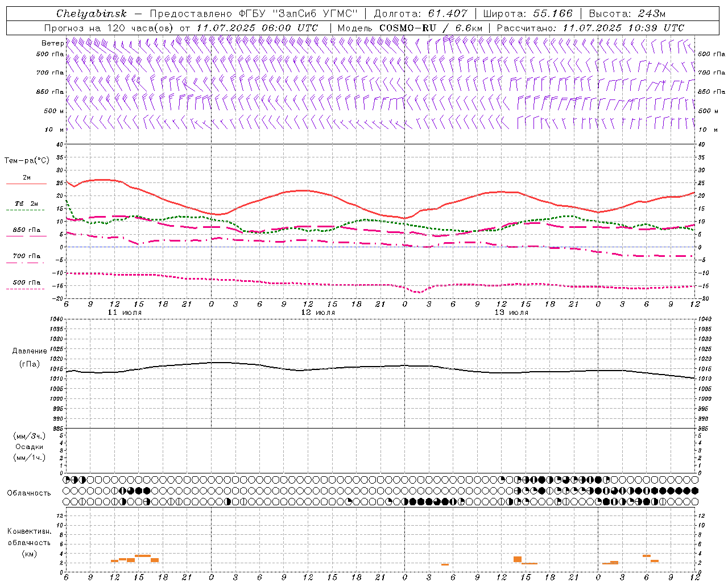Click the tall orange convective bar at 14h 13 июля
The width and height of the screenshot is (728, 582).
(x=518, y=559)
